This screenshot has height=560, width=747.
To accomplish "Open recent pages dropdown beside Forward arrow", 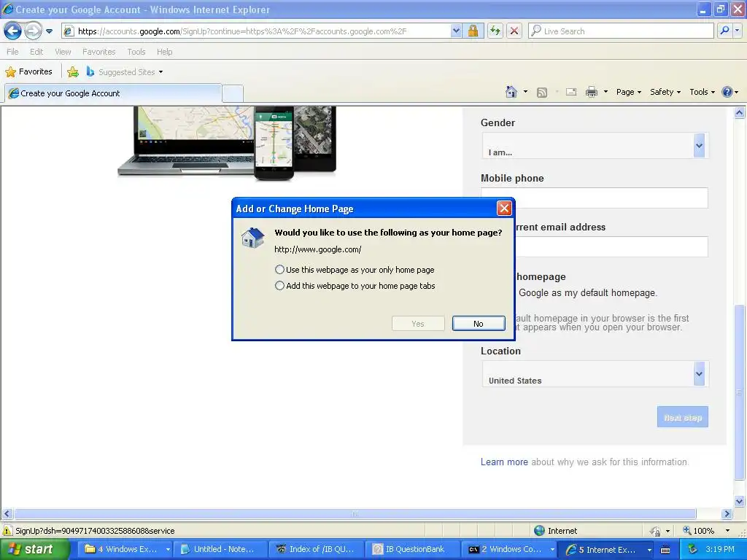I will [49, 31].
